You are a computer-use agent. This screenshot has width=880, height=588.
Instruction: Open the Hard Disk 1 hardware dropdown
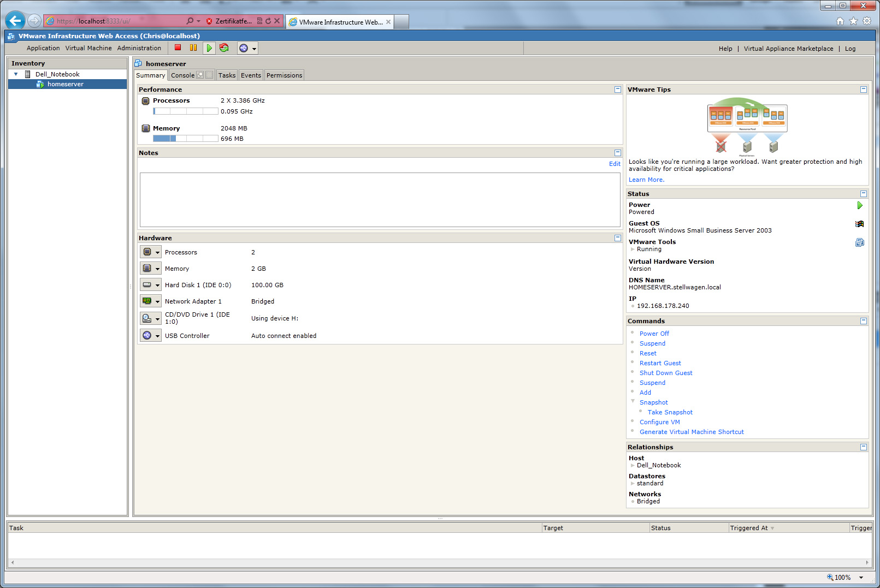(x=157, y=285)
